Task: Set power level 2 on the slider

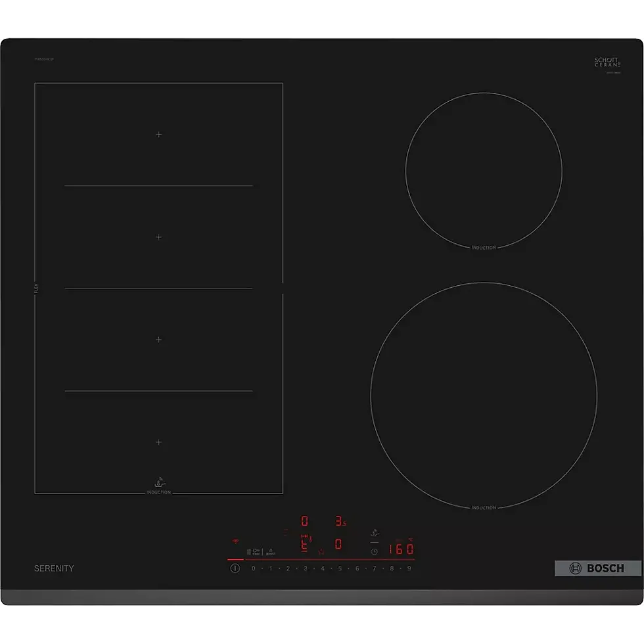Action: click(288, 568)
